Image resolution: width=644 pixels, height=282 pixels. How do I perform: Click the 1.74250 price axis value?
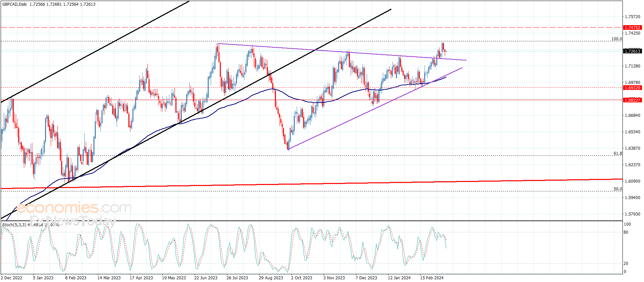point(632,33)
